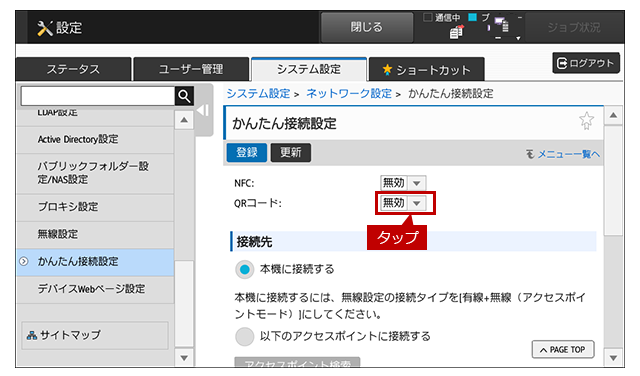The image size is (640, 376).
Task: Click the 閉じる button
Action: (x=367, y=27)
